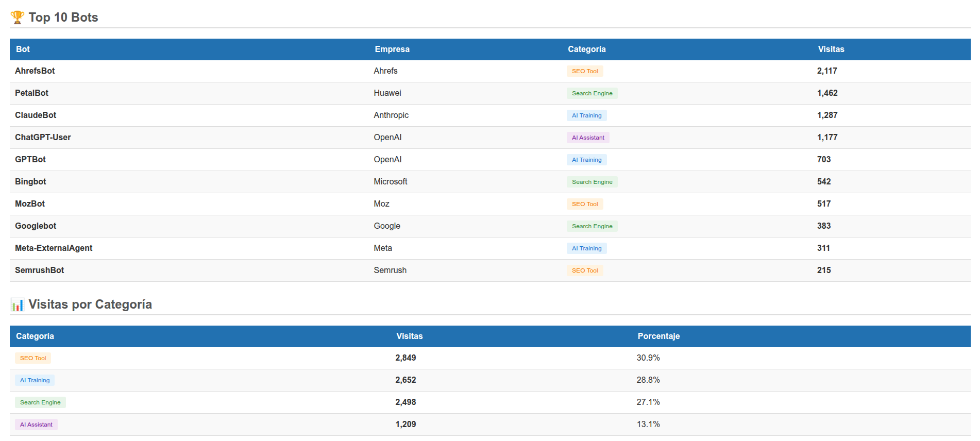Click the Search Engine badge in PetalBot row
Viewport: 980px width, 441px height.
pyautogui.click(x=592, y=93)
